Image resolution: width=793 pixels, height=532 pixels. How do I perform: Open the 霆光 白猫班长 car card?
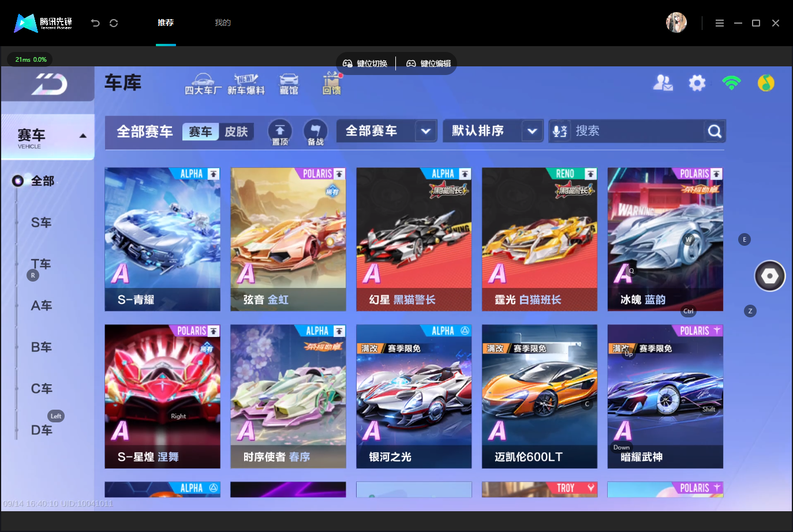(x=540, y=239)
